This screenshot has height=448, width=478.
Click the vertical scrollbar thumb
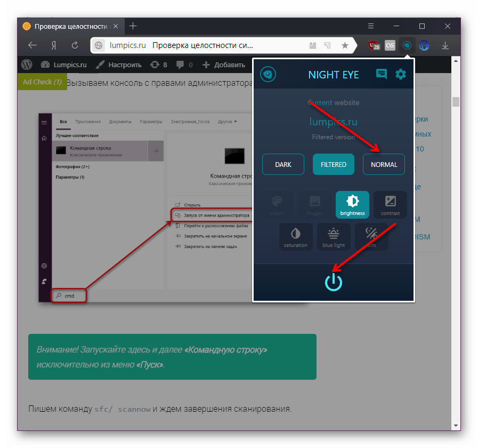tap(456, 102)
